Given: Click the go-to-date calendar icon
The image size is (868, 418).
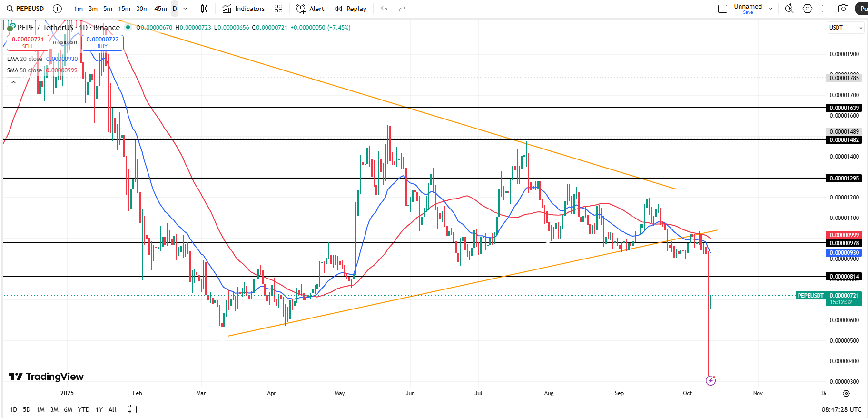Looking at the screenshot, I should pos(132,409).
